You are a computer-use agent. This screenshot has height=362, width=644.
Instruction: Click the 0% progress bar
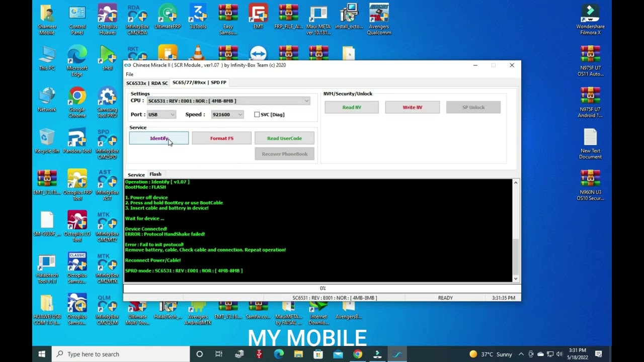click(x=323, y=289)
